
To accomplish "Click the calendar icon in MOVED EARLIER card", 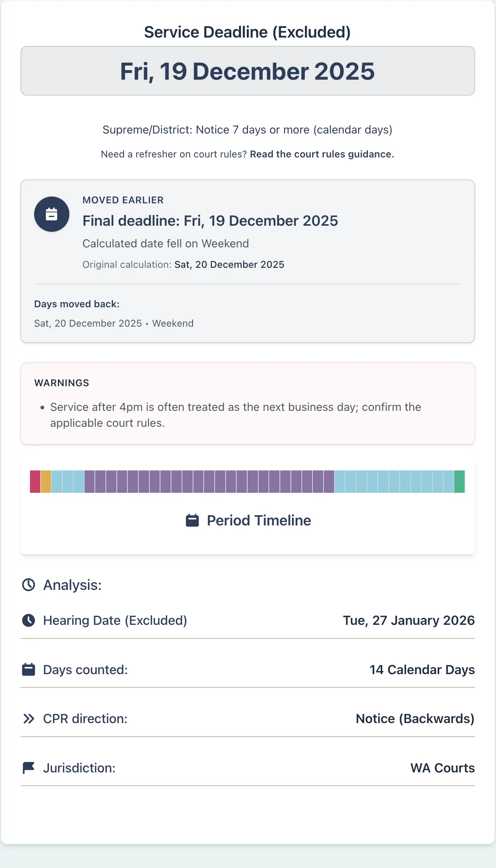I will point(52,214).
